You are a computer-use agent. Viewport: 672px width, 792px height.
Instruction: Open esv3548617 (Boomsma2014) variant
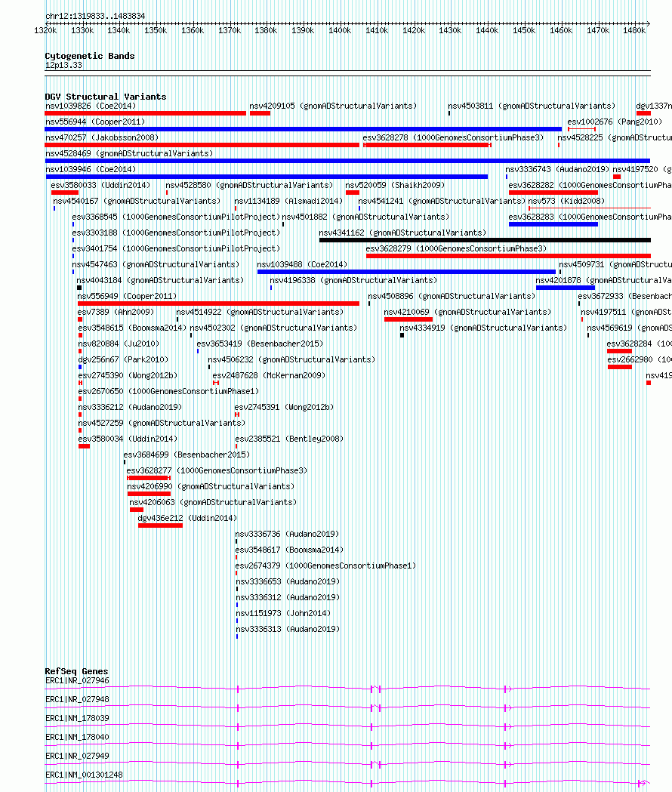click(289, 550)
